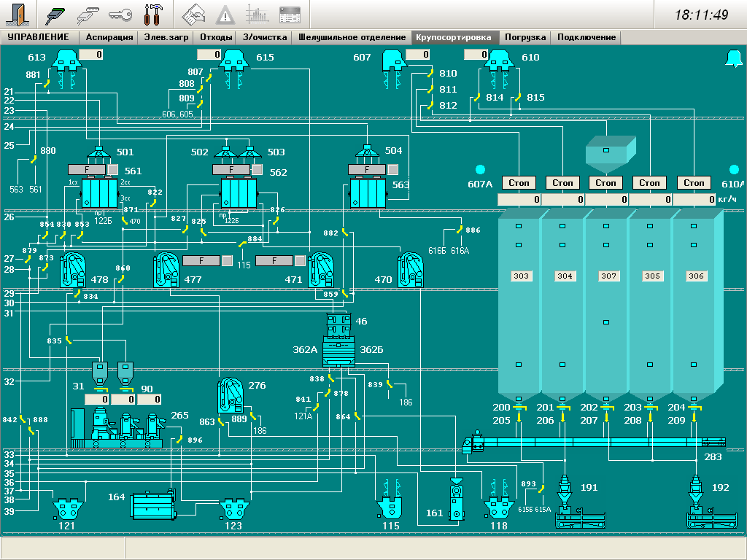Click the green connect cable icon
The height and width of the screenshot is (560, 747).
coord(55,14)
